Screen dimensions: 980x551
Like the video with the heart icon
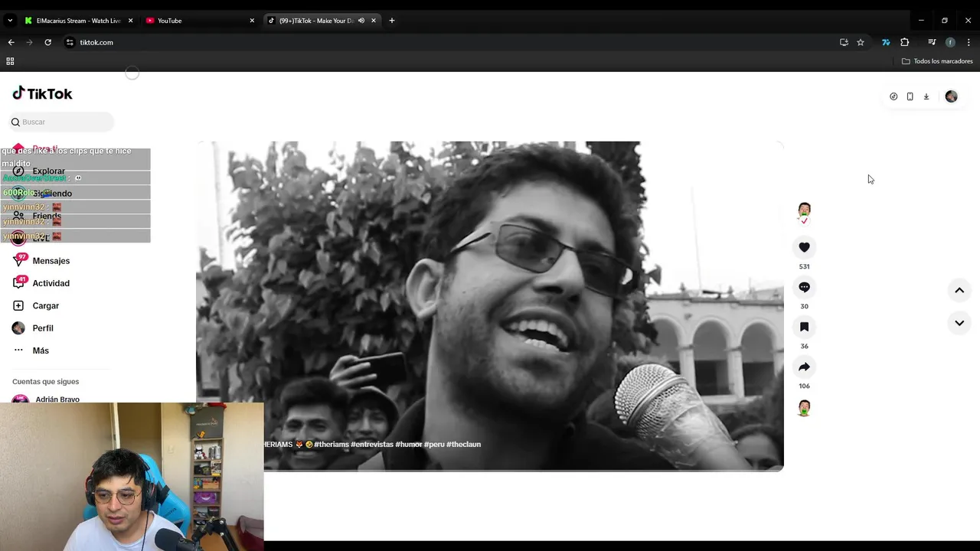(x=804, y=247)
